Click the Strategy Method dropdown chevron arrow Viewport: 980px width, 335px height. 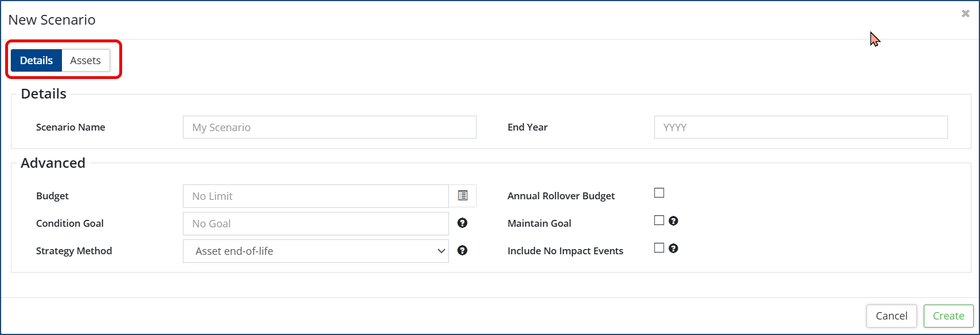tap(441, 251)
